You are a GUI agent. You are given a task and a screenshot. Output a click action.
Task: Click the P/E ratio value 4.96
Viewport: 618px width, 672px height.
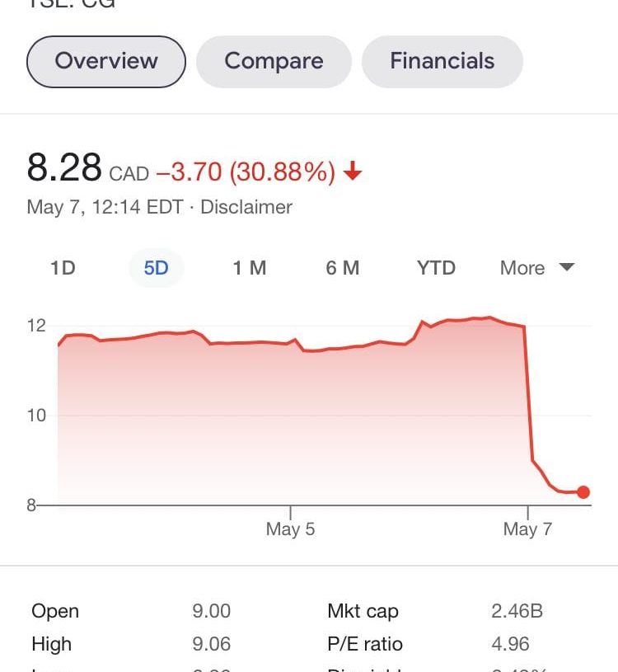(510, 644)
